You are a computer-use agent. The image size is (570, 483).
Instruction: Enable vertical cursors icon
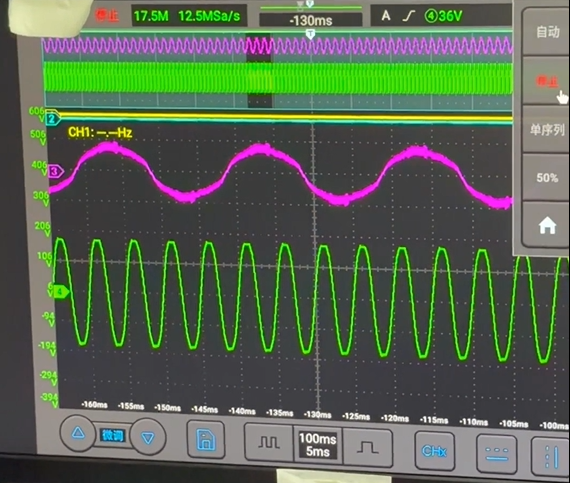click(x=550, y=457)
